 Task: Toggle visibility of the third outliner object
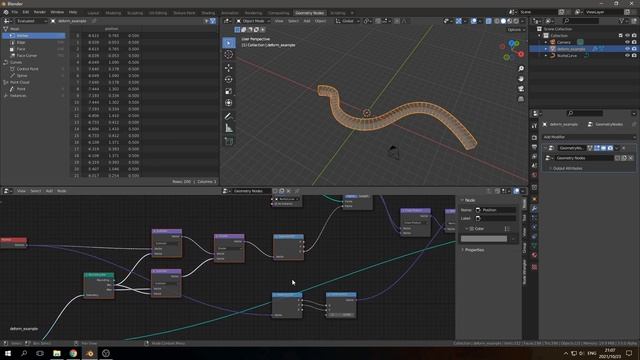tap(627, 56)
